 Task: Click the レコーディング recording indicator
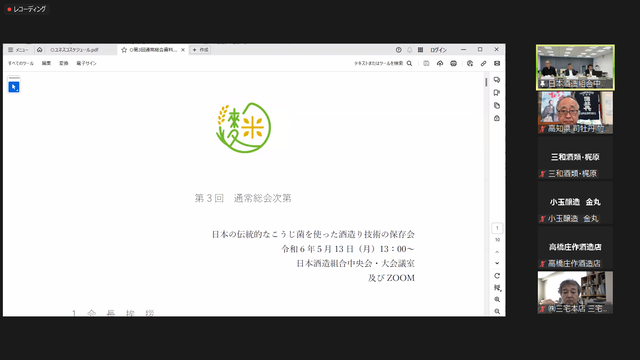27,9
